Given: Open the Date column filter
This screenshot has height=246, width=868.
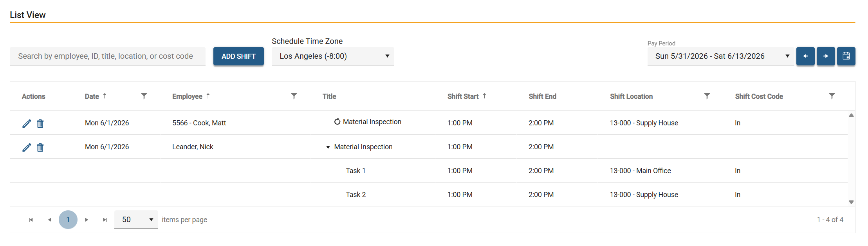Looking at the screenshot, I should 144,96.
